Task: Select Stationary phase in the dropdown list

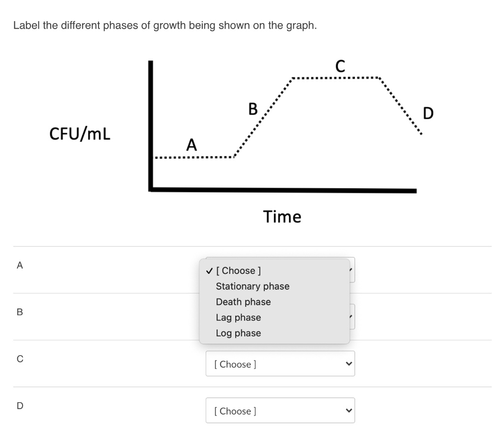Action: pyautogui.click(x=252, y=286)
